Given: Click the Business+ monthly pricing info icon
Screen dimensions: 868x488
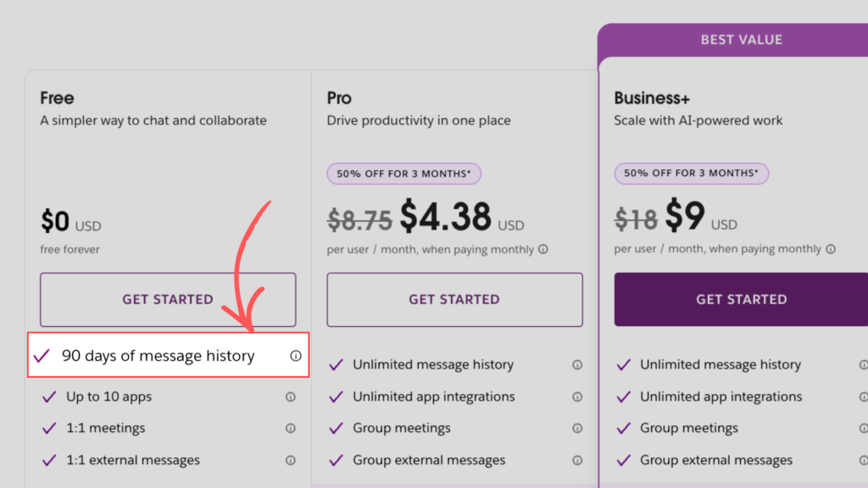Looking at the screenshot, I should [x=831, y=249].
